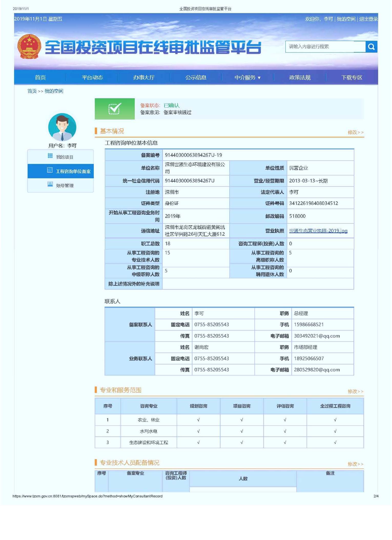This screenshot has width=392, height=540.
Task: Click the 联系人 table heading
Action: [x=112, y=301]
